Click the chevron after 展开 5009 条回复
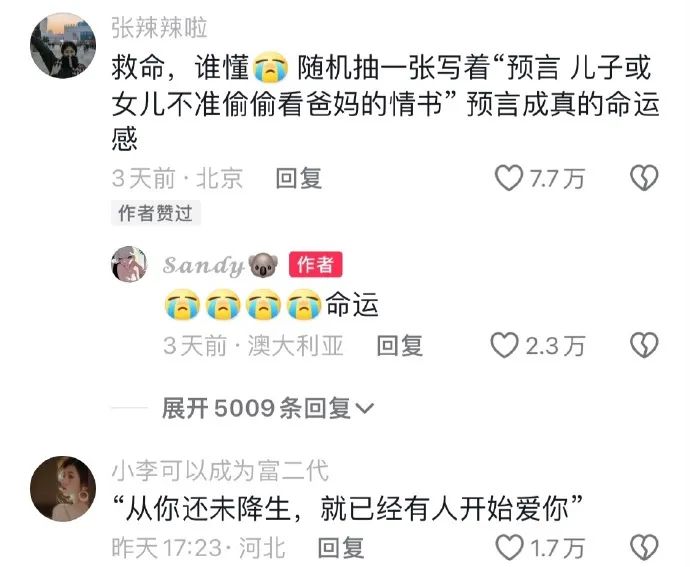The image size is (690, 567). 364,409
